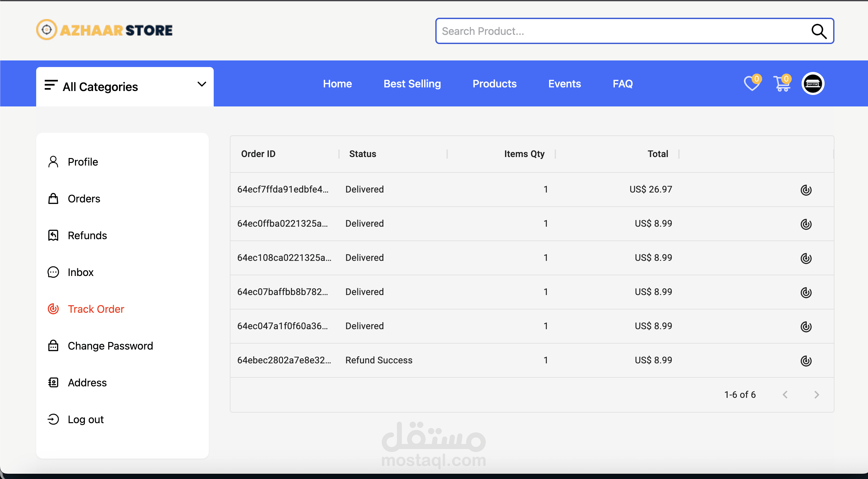
Task: Click track icon for order 64ec108ca0221325a
Action: coord(806,258)
